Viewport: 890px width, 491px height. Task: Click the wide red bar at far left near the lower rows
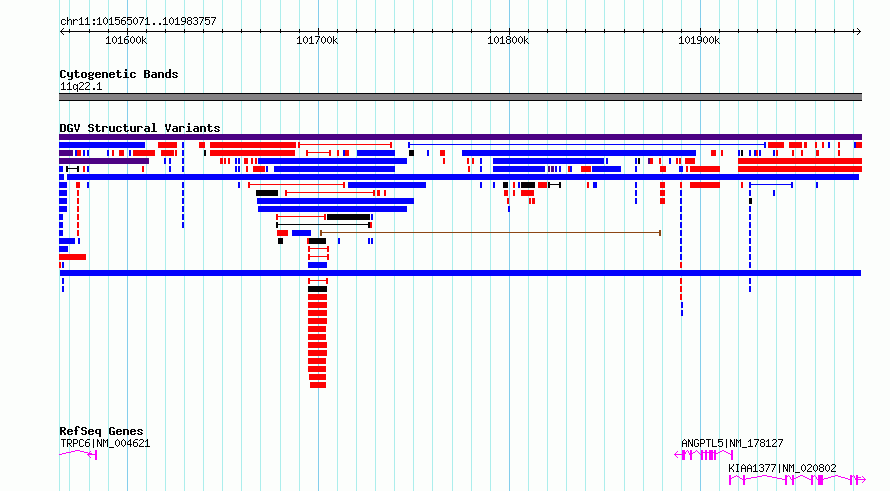(73, 257)
